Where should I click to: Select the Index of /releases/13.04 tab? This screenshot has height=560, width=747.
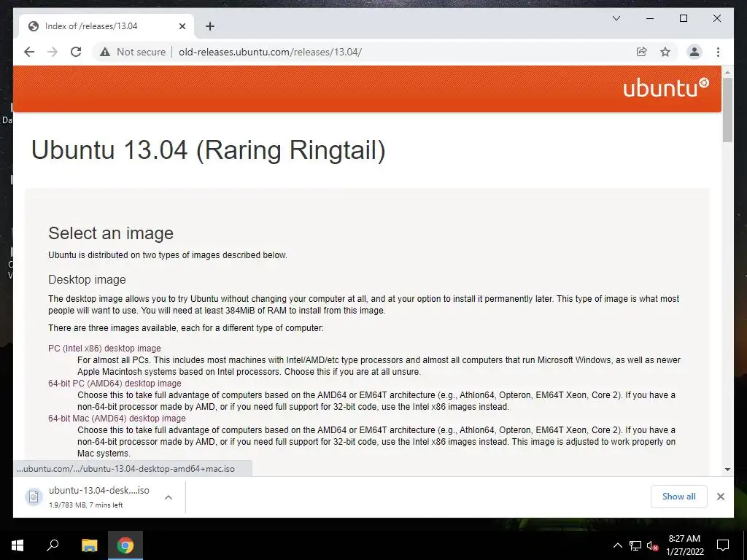pos(107,26)
